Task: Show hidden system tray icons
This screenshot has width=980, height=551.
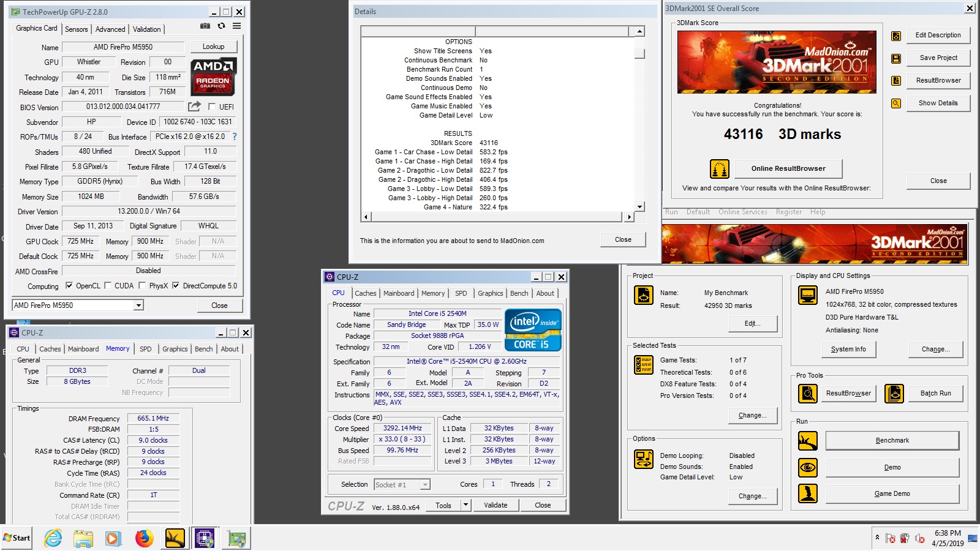Action: point(877,538)
